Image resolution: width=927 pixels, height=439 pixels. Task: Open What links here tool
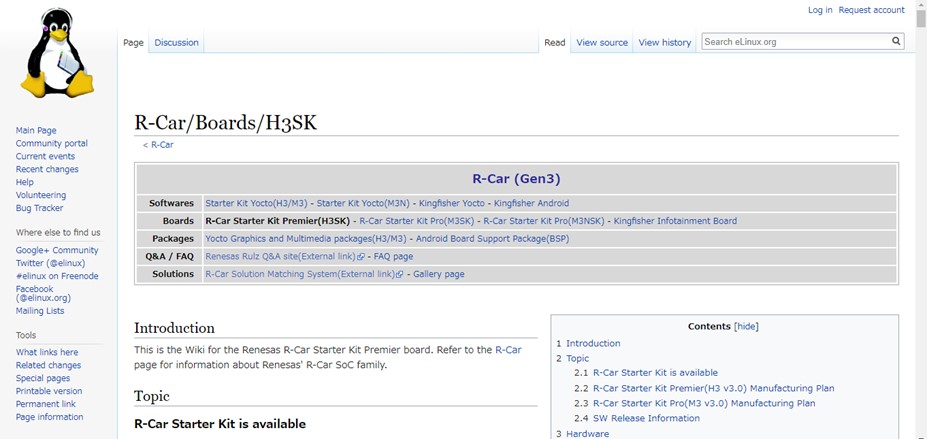47,352
